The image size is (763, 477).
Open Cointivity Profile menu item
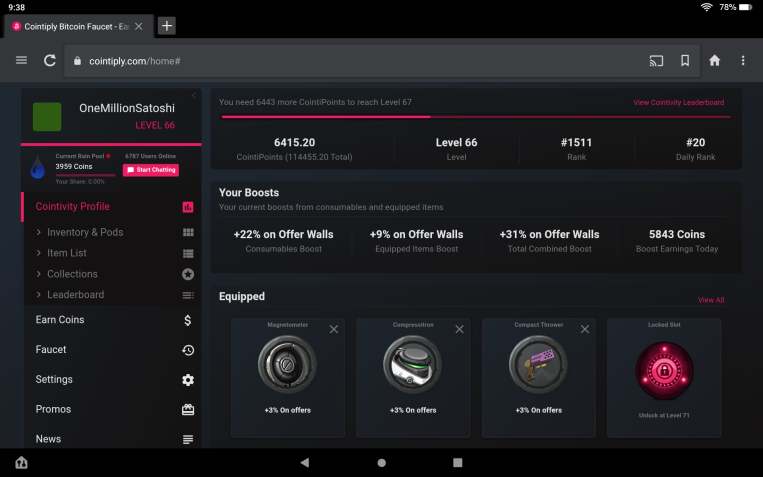(x=73, y=206)
